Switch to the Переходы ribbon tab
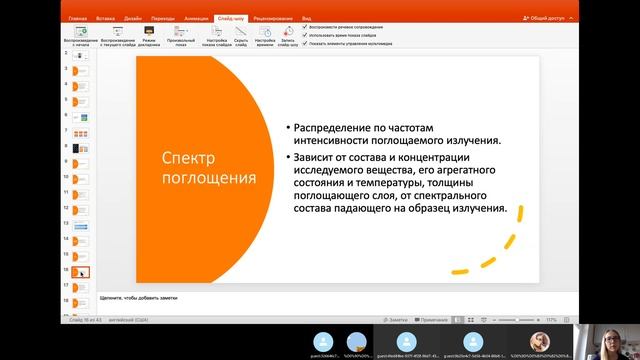640x360 pixels. tap(162, 18)
